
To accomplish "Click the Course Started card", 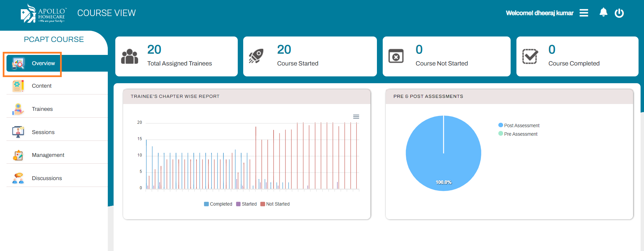I will [x=310, y=56].
